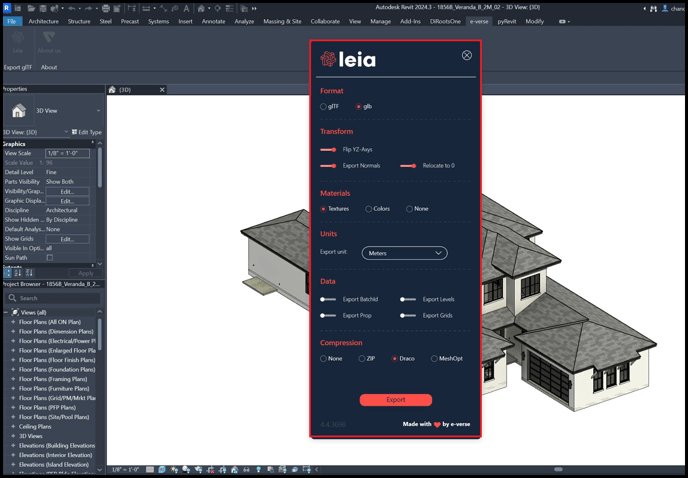Click the Open folder icon in quick access toolbar
688x478 pixels.
[31, 8]
